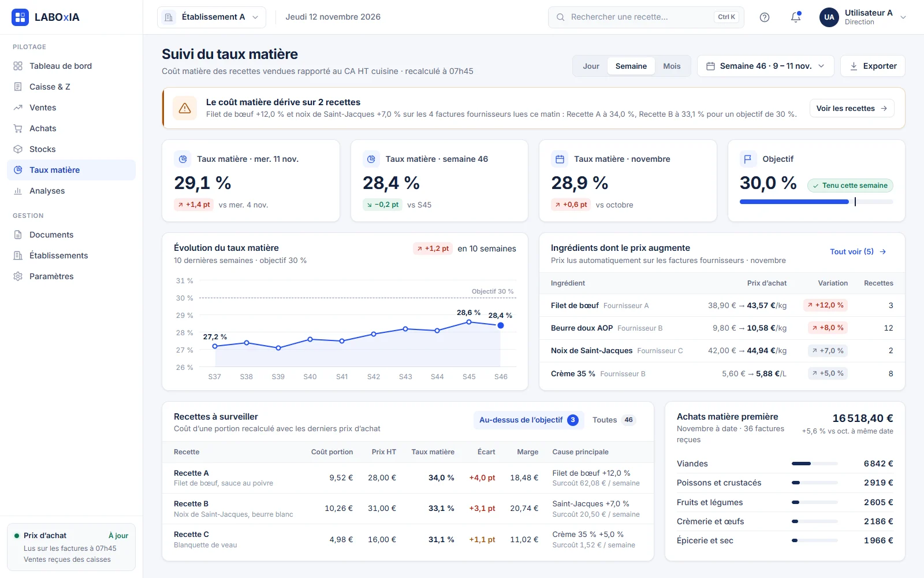
Task: Click the Objectif flag icon
Action: coord(748,159)
